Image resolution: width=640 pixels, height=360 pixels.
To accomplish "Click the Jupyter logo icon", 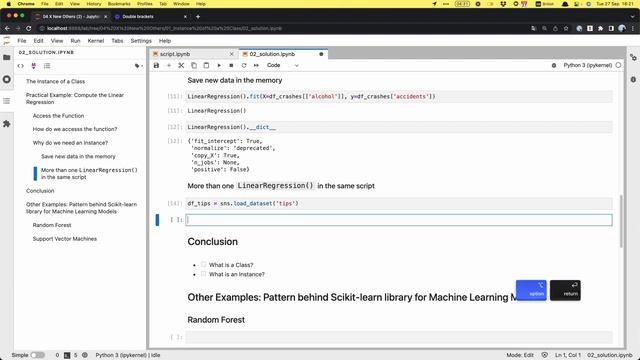I will [7, 40].
